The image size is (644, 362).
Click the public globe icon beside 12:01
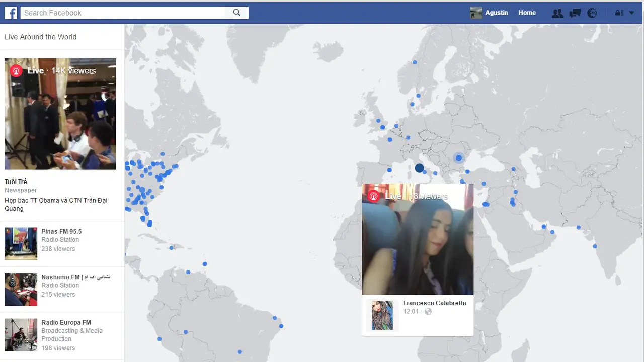428,311
